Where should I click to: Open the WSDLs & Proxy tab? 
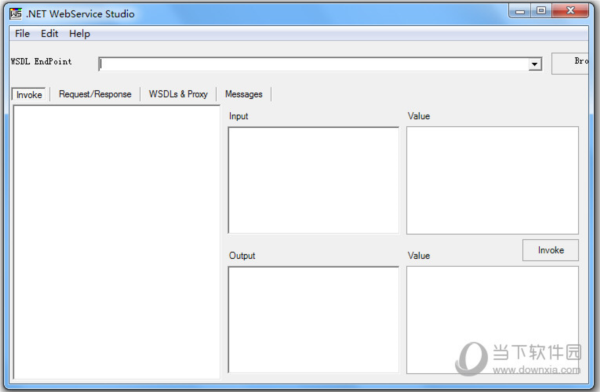pos(178,94)
